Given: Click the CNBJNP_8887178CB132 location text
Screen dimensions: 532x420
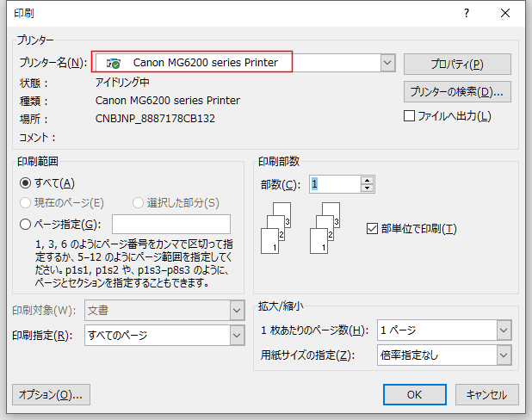Looking at the screenshot, I should 155,119.
